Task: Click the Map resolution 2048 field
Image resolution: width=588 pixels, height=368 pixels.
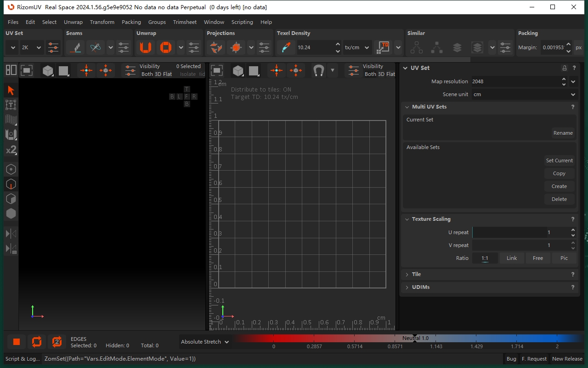Action: pyautogui.click(x=516, y=81)
